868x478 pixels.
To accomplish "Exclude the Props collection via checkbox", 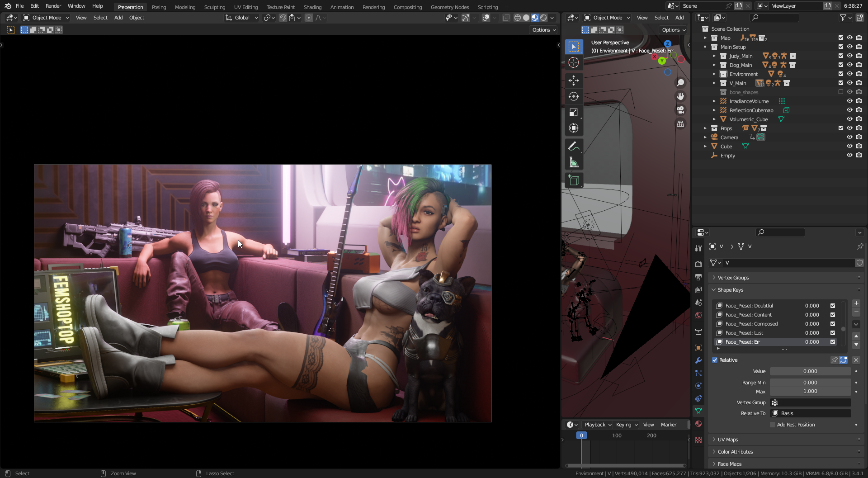I will click(x=841, y=128).
